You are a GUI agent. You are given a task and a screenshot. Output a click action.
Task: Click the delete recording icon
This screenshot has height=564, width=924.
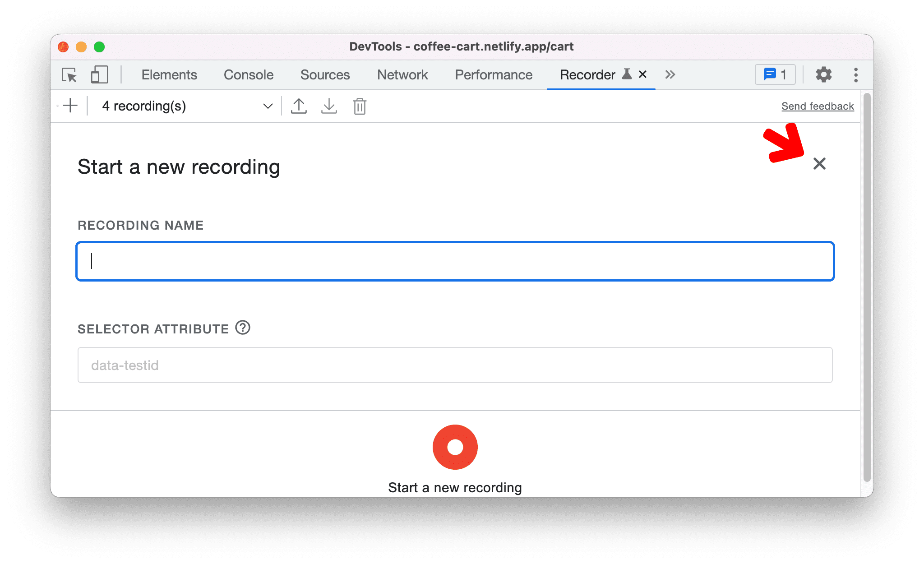pos(361,106)
